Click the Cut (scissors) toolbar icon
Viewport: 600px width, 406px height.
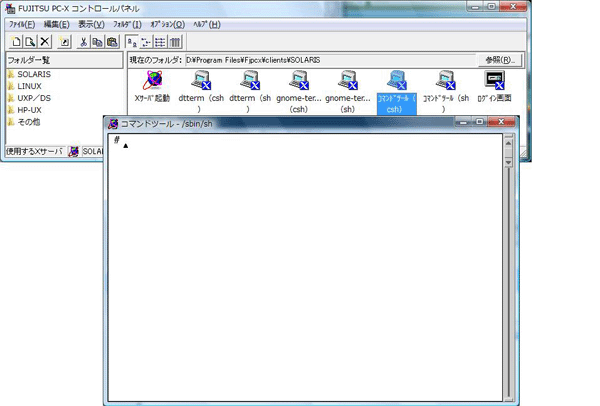(83, 41)
